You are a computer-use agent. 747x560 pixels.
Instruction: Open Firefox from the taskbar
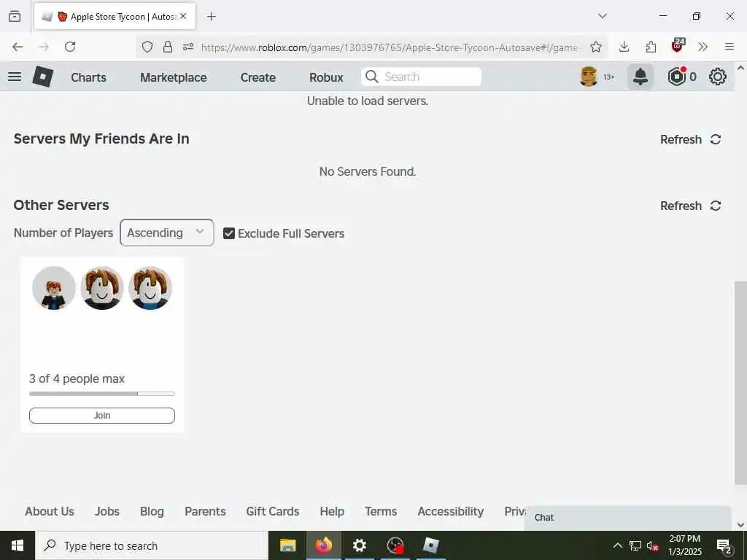(323, 545)
